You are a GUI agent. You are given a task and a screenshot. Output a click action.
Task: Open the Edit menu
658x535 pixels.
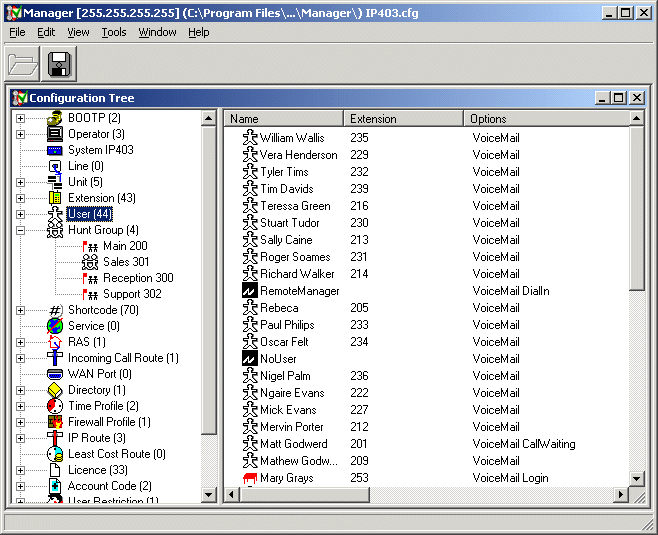[x=46, y=32]
